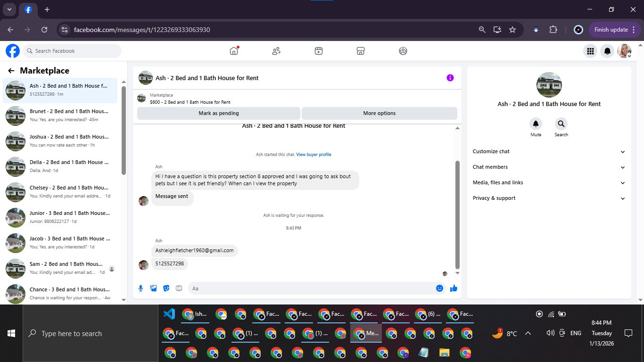This screenshot has height=362, width=644.
Task: Expand Media, files and links section
Action: (x=549, y=183)
